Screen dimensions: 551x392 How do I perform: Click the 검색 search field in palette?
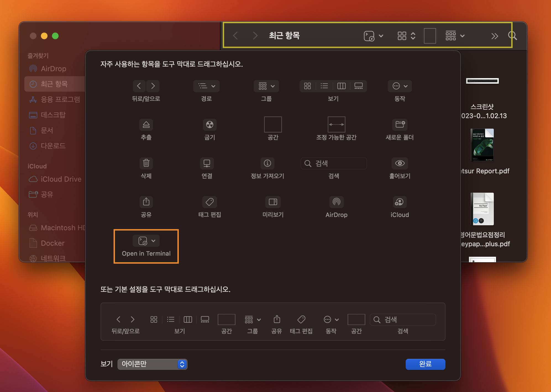click(x=334, y=163)
